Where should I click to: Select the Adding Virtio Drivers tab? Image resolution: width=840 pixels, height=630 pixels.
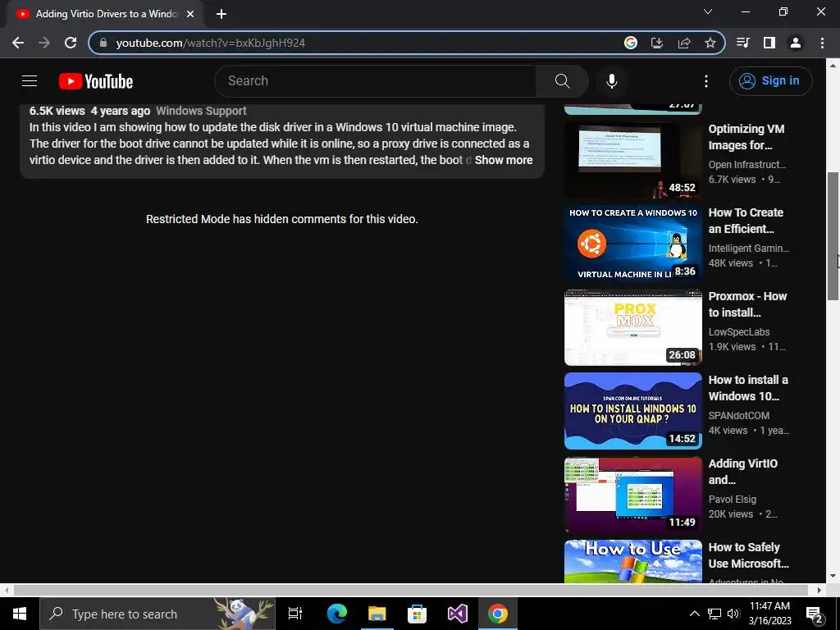point(106,14)
